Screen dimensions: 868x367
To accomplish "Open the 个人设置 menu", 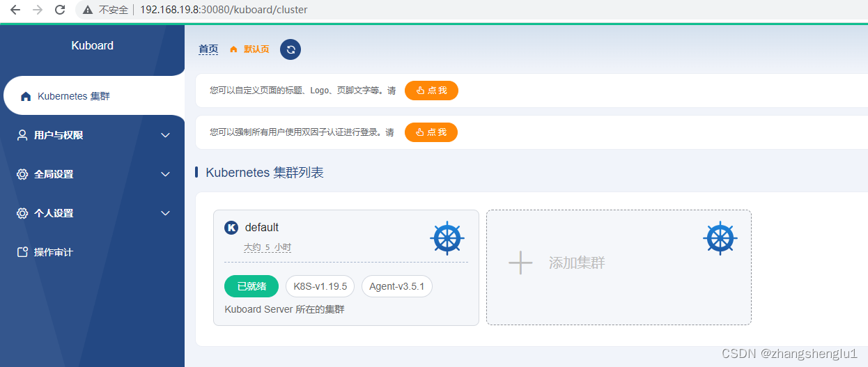I will click(x=92, y=213).
